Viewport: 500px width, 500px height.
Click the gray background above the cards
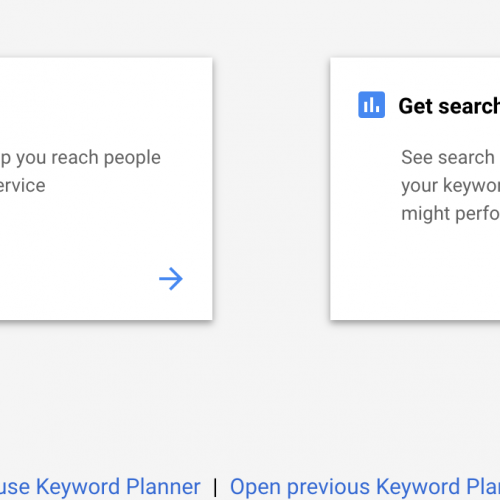pos(250,28)
